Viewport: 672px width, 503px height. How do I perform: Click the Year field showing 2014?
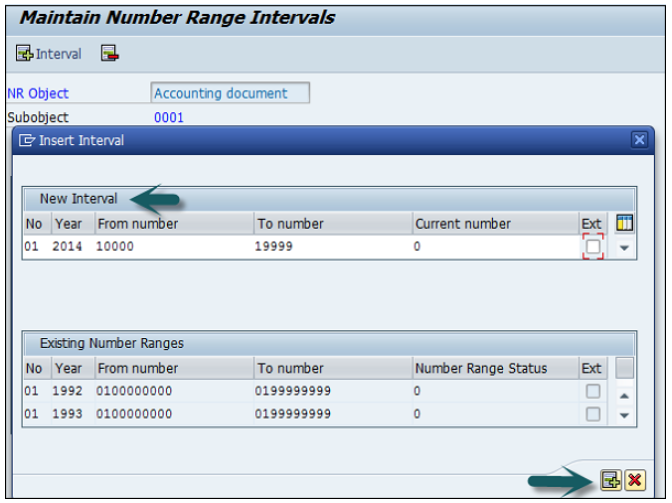69,246
